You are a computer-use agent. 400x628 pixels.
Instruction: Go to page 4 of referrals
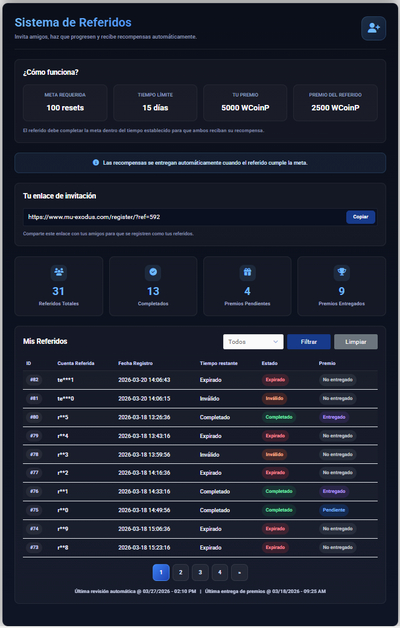220,572
